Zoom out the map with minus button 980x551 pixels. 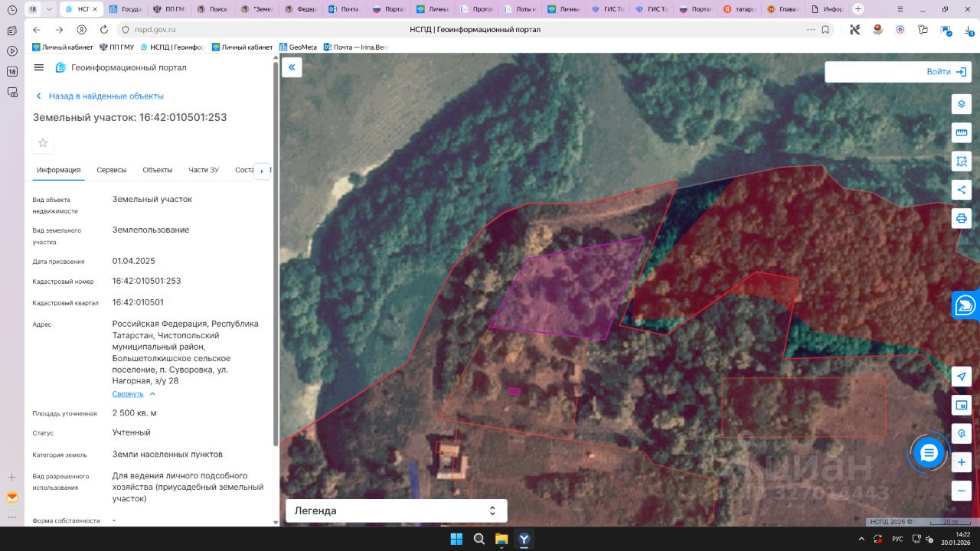tap(962, 491)
